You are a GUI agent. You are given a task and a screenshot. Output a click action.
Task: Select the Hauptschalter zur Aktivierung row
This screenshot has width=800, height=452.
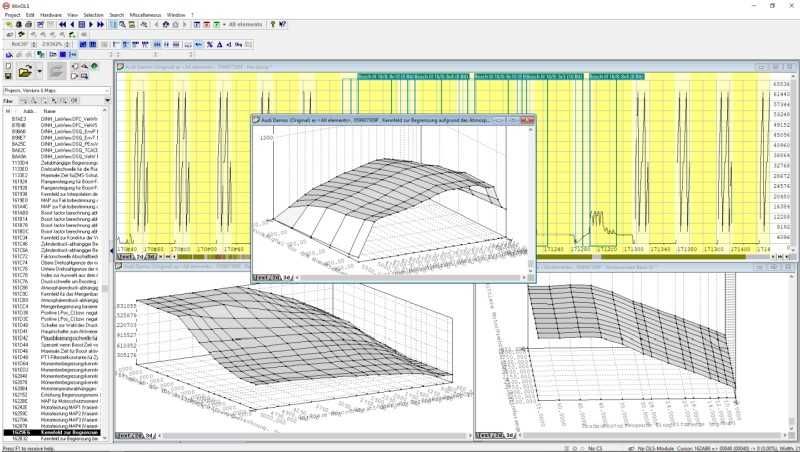click(52, 332)
